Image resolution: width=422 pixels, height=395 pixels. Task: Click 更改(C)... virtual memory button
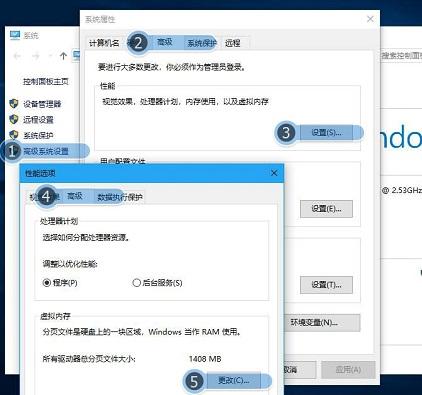point(233,380)
